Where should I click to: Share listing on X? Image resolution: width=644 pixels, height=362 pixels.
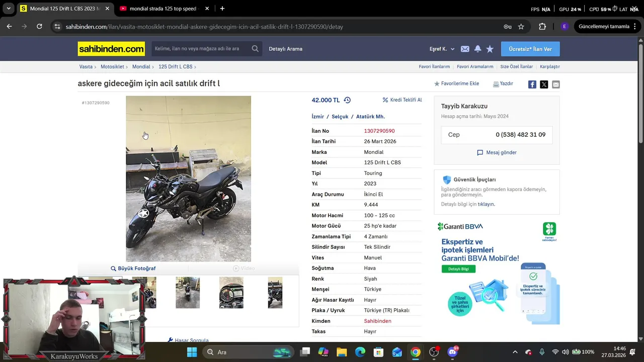point(544,84)
